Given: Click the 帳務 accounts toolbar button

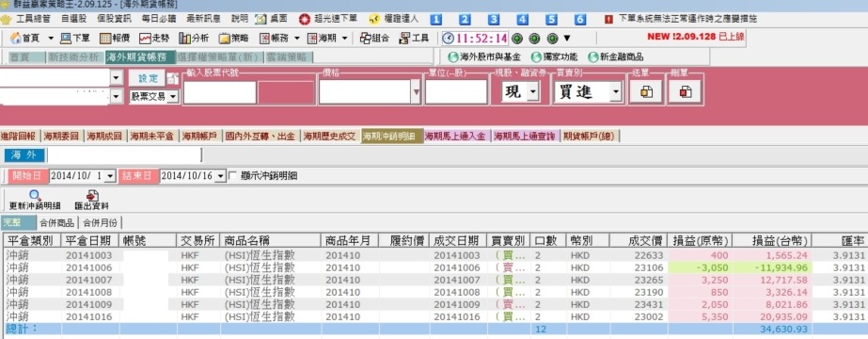Looking at the screenshot, I should pyautogui.click(x=274, y=39).
